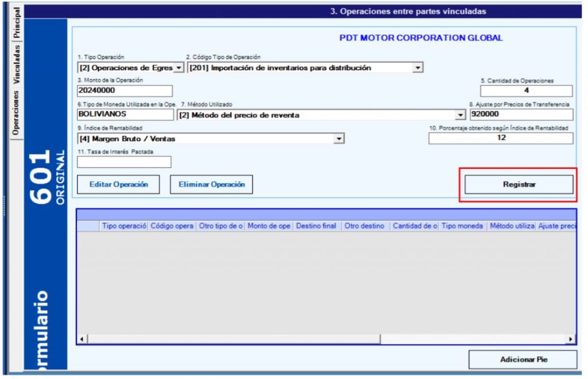Click the Porcentaje obtenido field showing 12
Screen dimensions: 588x379
tap(501, 138)
